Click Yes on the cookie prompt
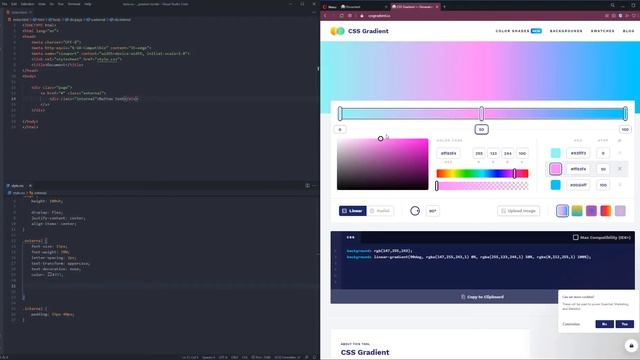Image resolution: width=640 pixels, height=360 pixels. tap(624, 324)
